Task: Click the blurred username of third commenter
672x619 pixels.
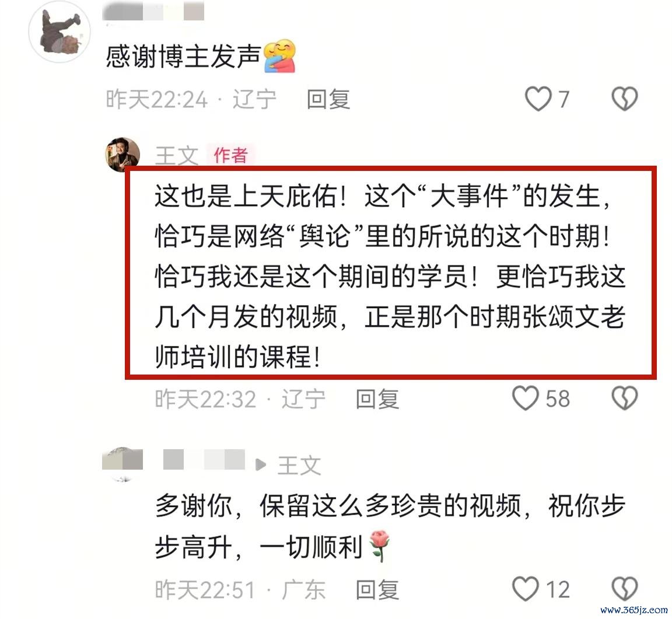Action: tap(204, 460)
